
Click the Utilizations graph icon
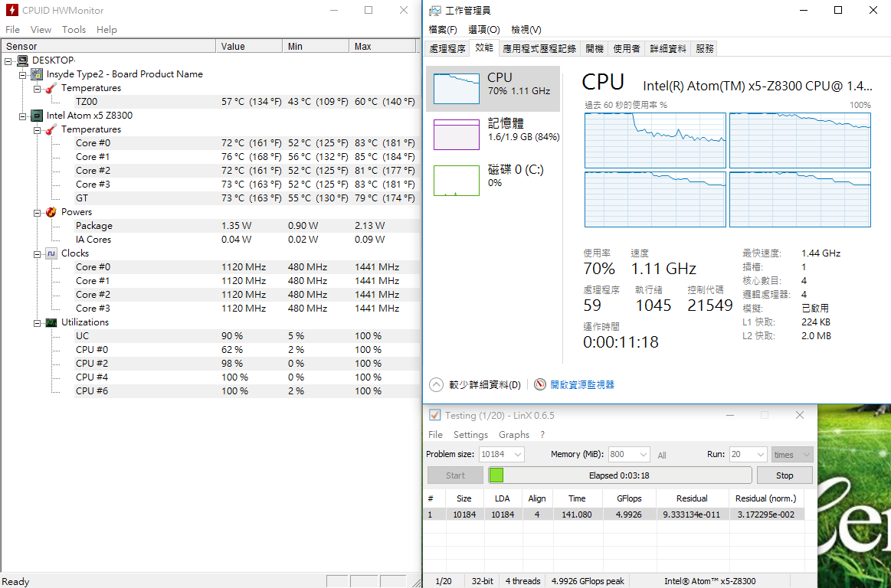click(51, 322)
